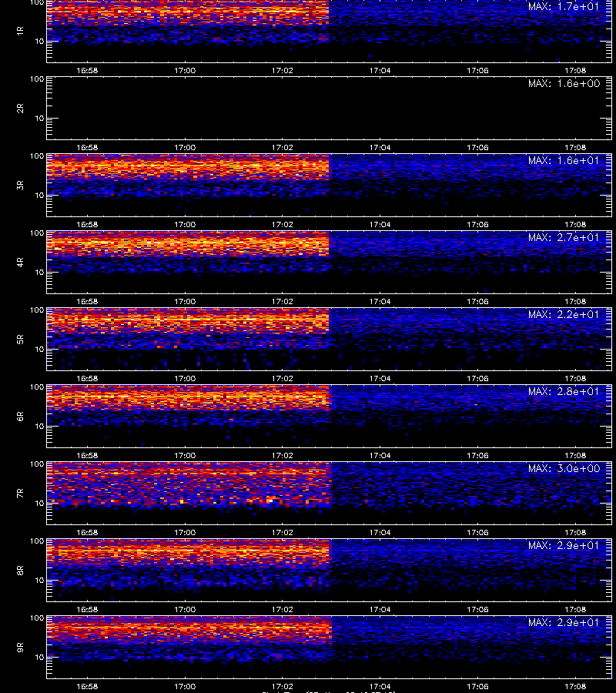Select the 2R panel axis label
This screenshot has width=616, height=693.
[20, 109]
